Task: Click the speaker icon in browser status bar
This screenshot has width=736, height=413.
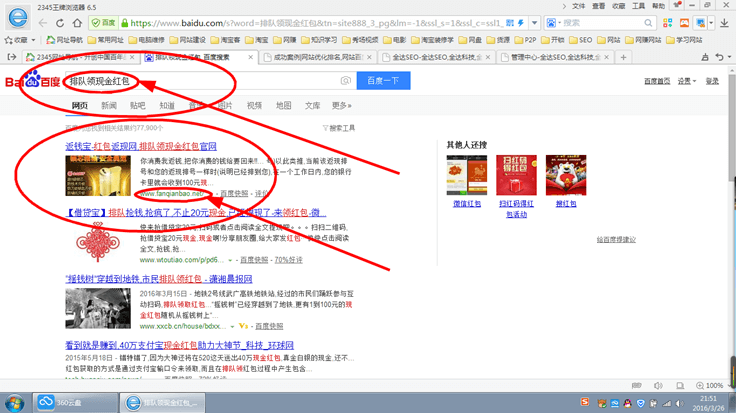Action: 658,385
